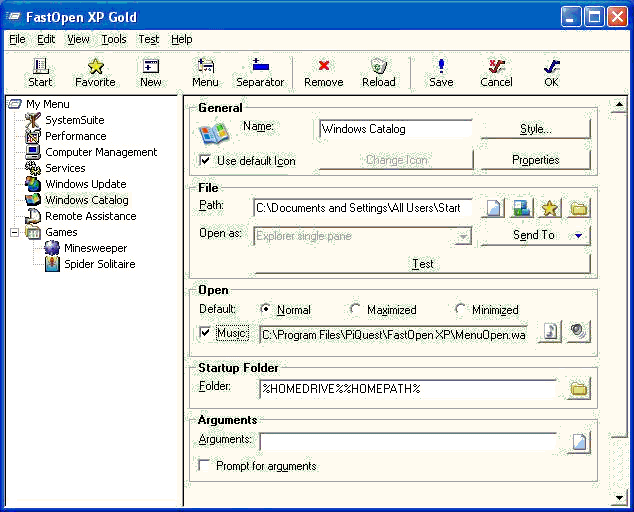Click into the Startup Folder field
The height and width of the screenshot is (512, 634).
(x=408, y=389)
